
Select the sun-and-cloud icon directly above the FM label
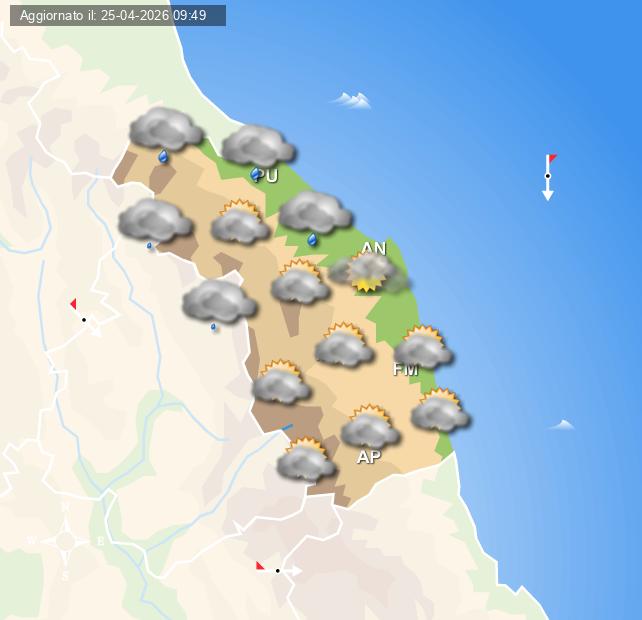pyautogui.click(x=423, y=347)
